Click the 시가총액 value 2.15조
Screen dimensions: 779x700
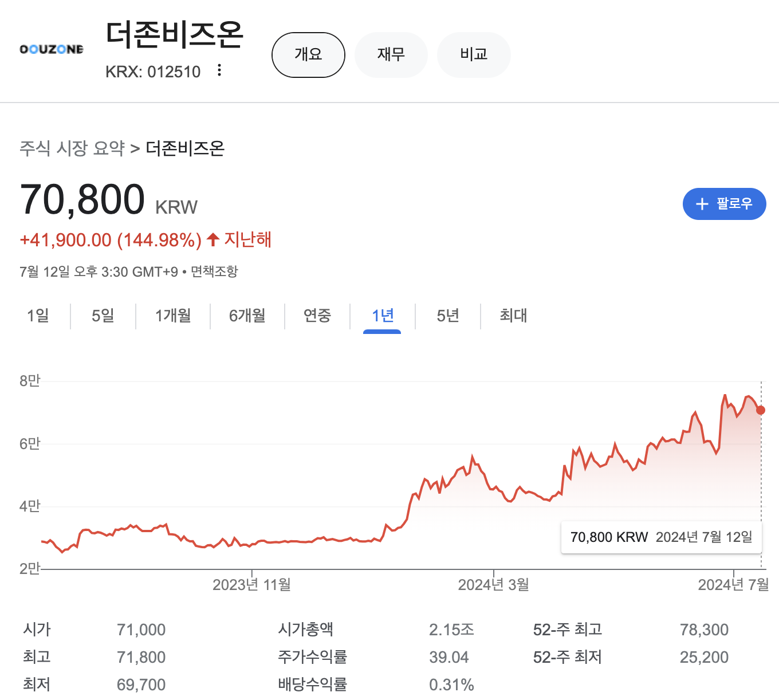(451, 630)
